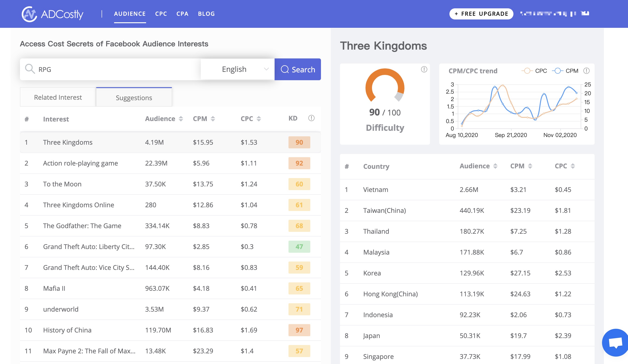Screen dimensions: 628x364
Task: Open the BLOG nav link
Action: [x=206, y=14]
